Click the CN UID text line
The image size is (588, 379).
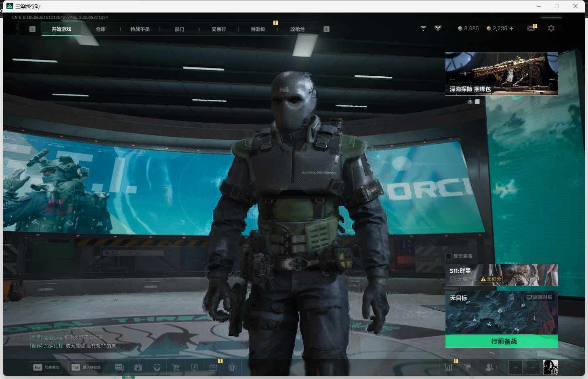(60, 17)
